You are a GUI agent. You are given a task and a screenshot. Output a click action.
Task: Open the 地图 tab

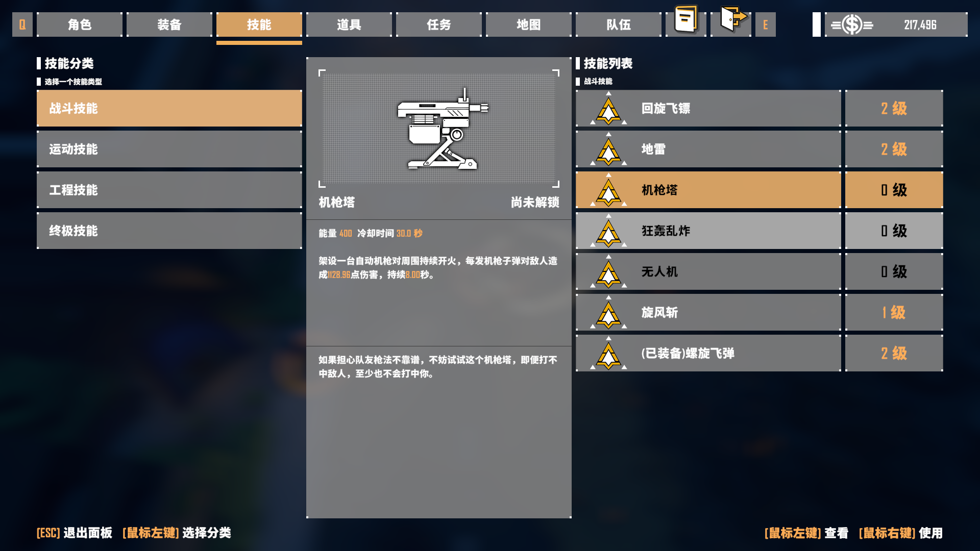[529, 24]
